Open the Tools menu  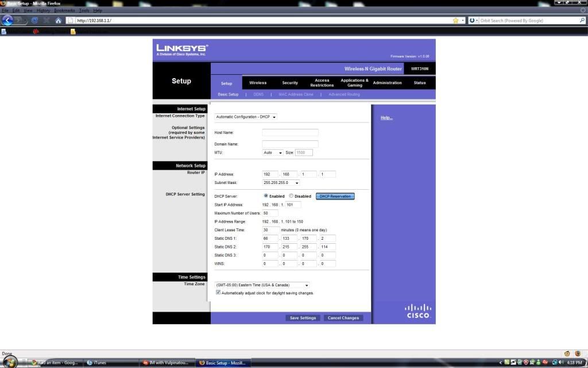click(84, 10)
